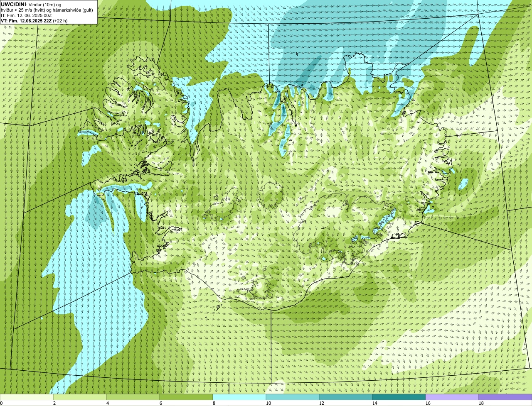Click the 12–14 m/s teal legend band
The image size is (532, 406).
pyautogui.click(x=346, y=397)
